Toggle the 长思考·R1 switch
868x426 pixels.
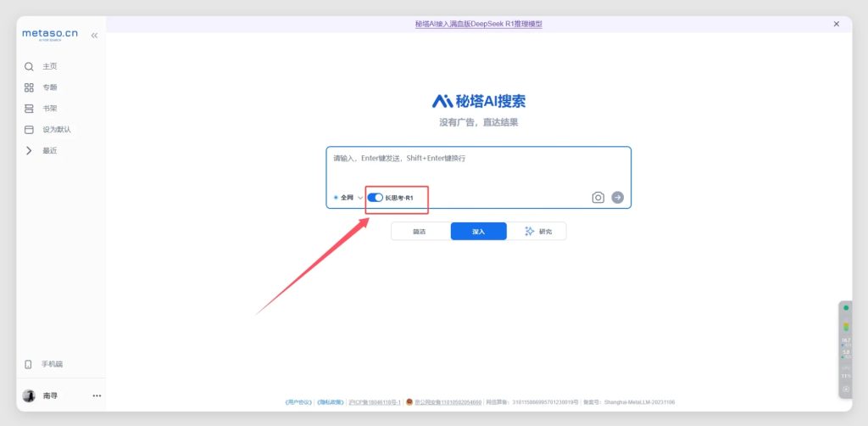(x=376, y=197)
